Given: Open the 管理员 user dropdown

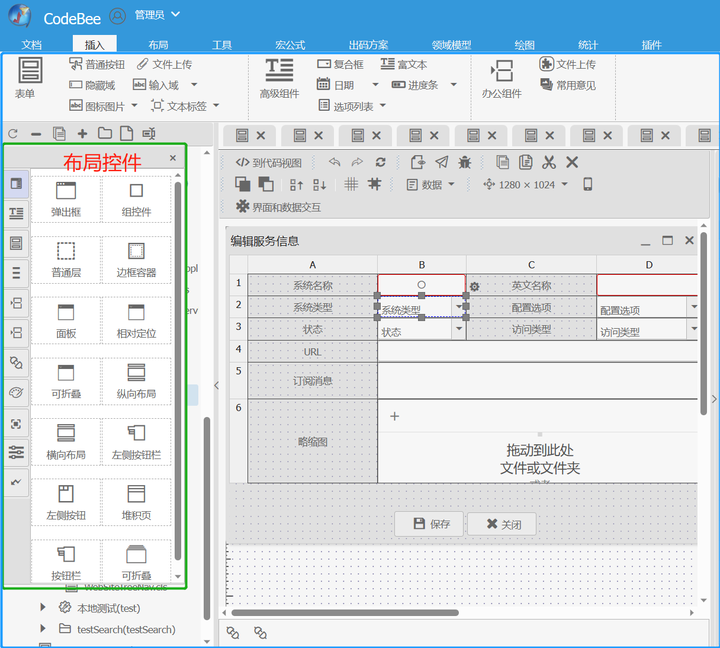Looking at the screenshot, I should [x=156, y=15].
